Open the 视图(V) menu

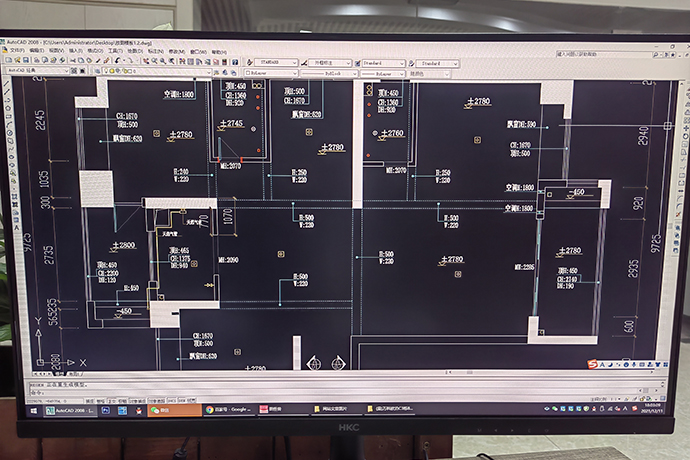(x=56, y=51)
